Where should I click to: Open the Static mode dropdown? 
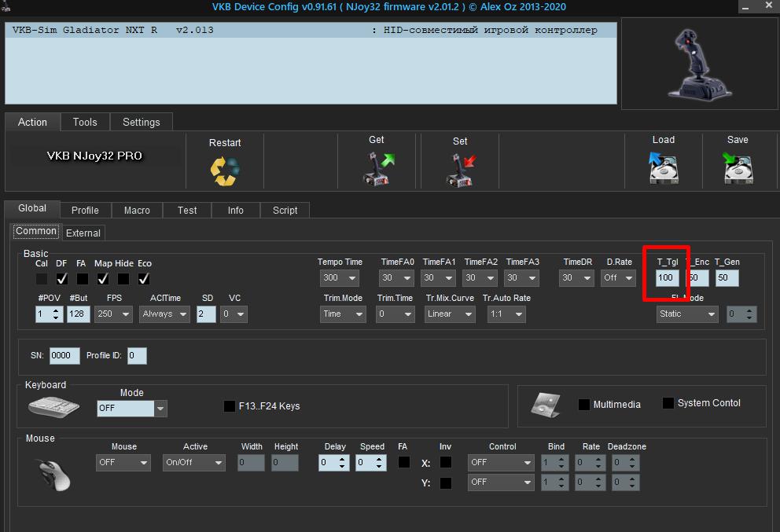tap(687, 314)
